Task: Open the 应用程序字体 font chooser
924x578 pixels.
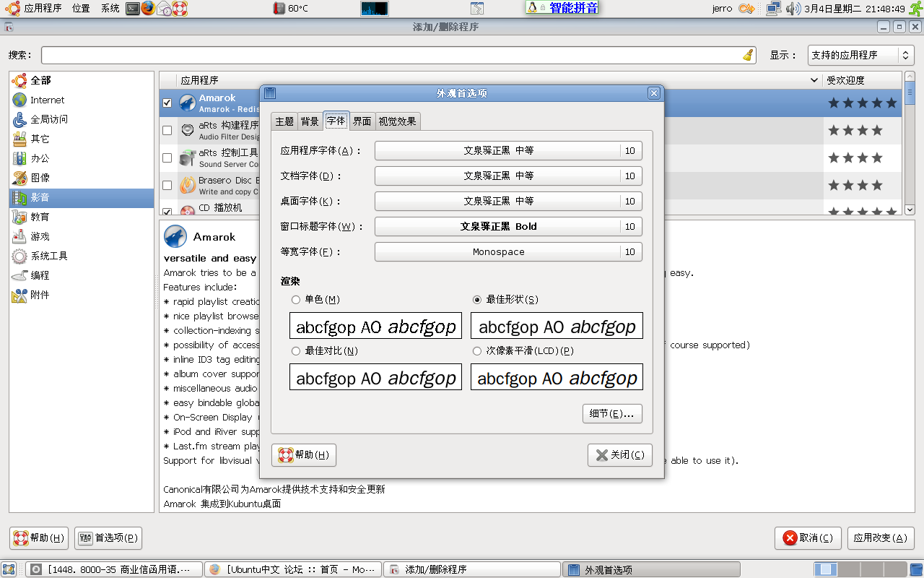Action: pos(508,150)
